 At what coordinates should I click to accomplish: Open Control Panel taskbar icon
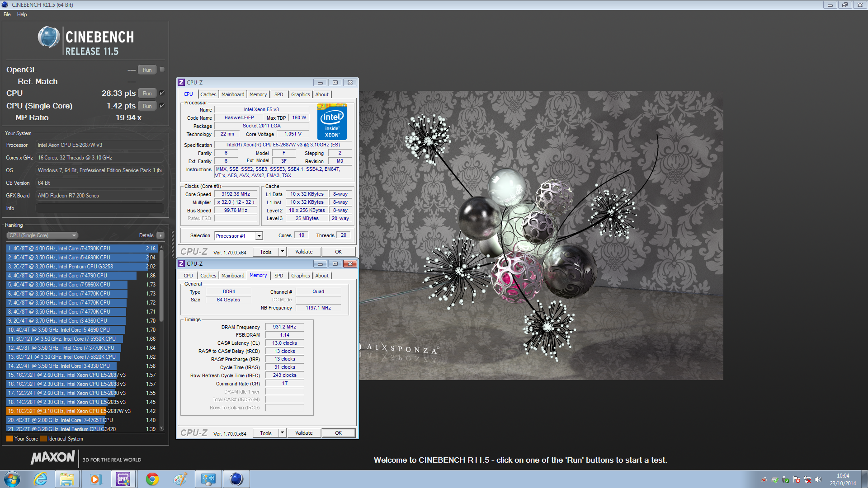(x=208, y=479)
